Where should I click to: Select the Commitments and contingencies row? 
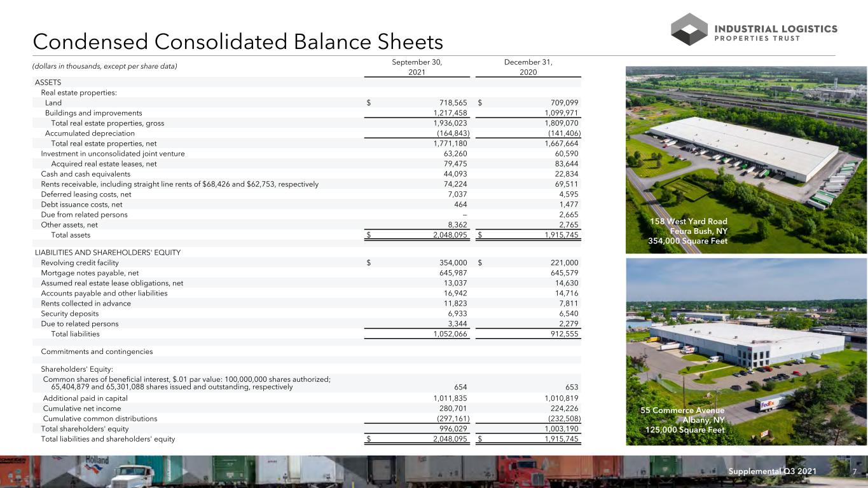308,351
